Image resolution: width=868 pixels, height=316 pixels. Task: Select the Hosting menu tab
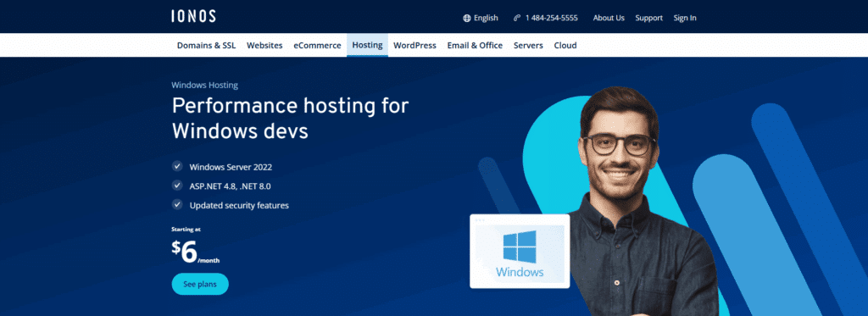pyautogui.click(x=368, y=46)
